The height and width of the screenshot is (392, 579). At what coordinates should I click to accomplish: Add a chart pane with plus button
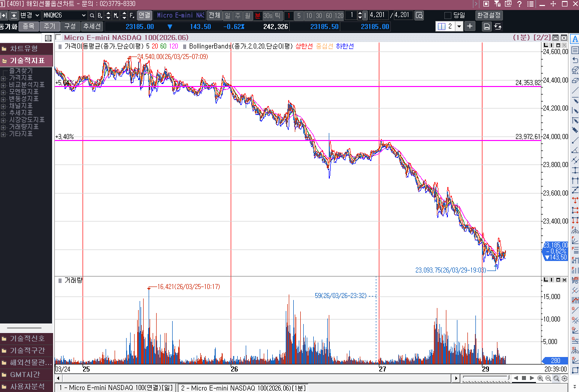coord(470,26)
